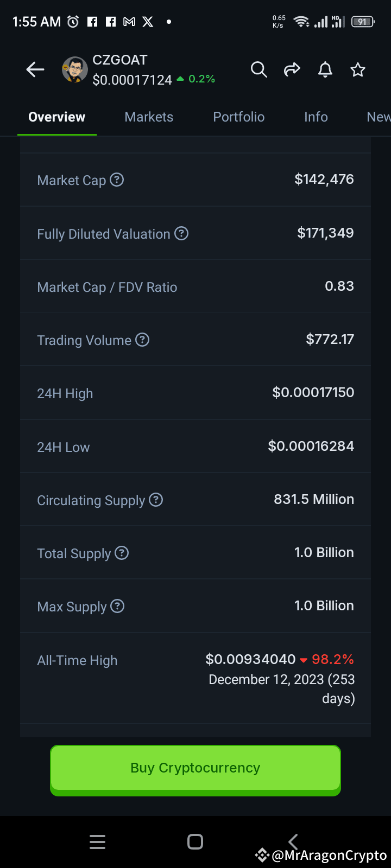
Task: Tap Max Supply question mark icon
Action: coord(117,606)
